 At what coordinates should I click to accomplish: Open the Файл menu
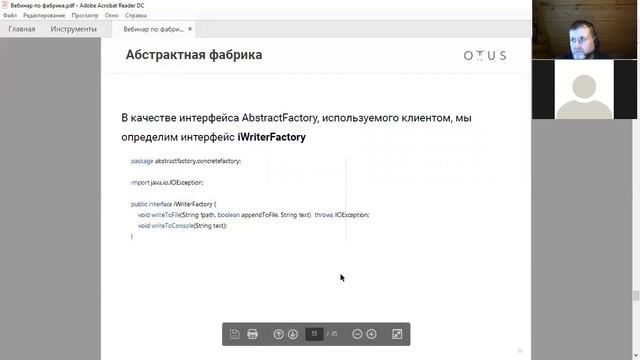pos(10,16)
